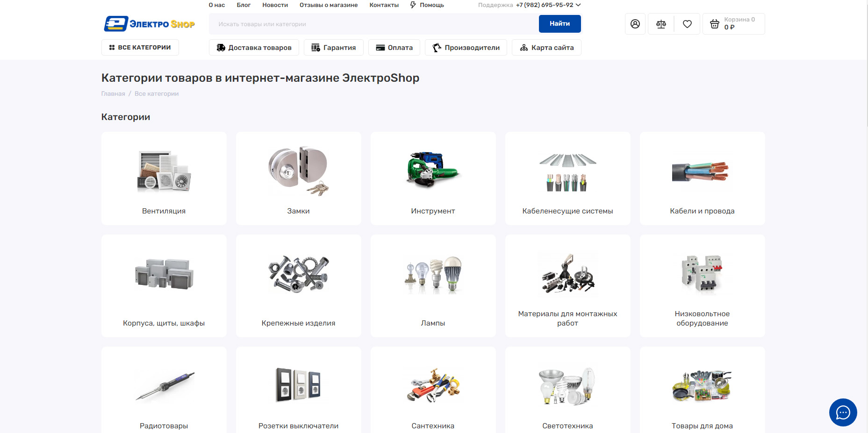
Task: Open Низковольтное оборудование breakers image
Action: point(702,274)
